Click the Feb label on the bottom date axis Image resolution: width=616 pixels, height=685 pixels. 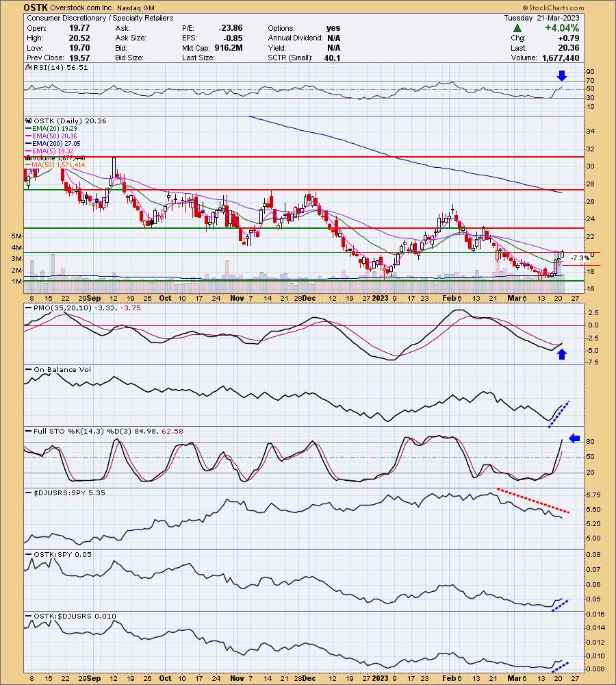[449, 678]
